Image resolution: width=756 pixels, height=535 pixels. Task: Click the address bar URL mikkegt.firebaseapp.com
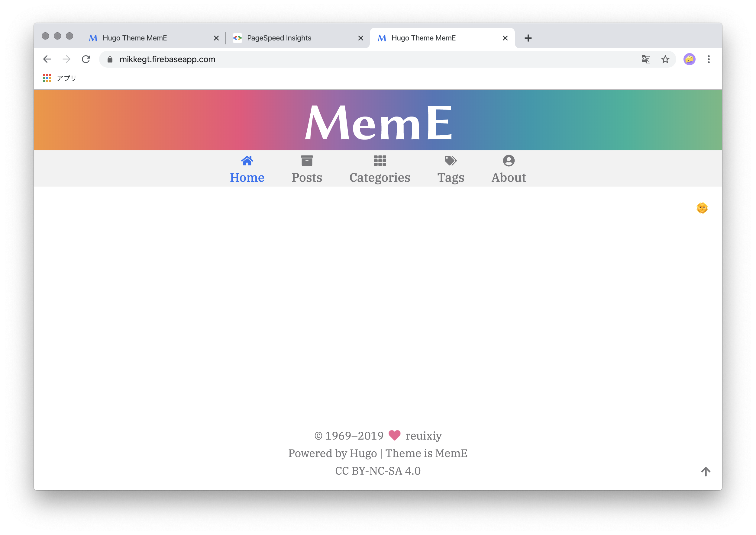pyautogui.click(x=167, y=59)
